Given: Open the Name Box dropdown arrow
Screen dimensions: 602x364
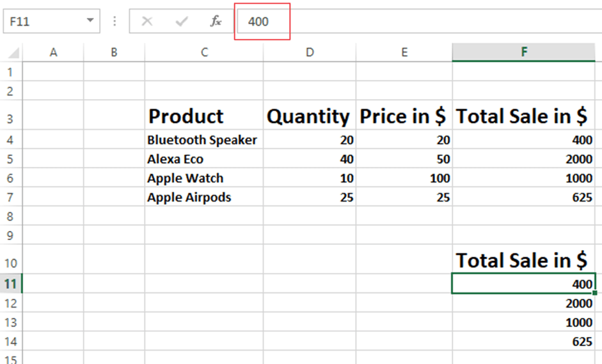Looking at the screenshot, I should 90,22.
